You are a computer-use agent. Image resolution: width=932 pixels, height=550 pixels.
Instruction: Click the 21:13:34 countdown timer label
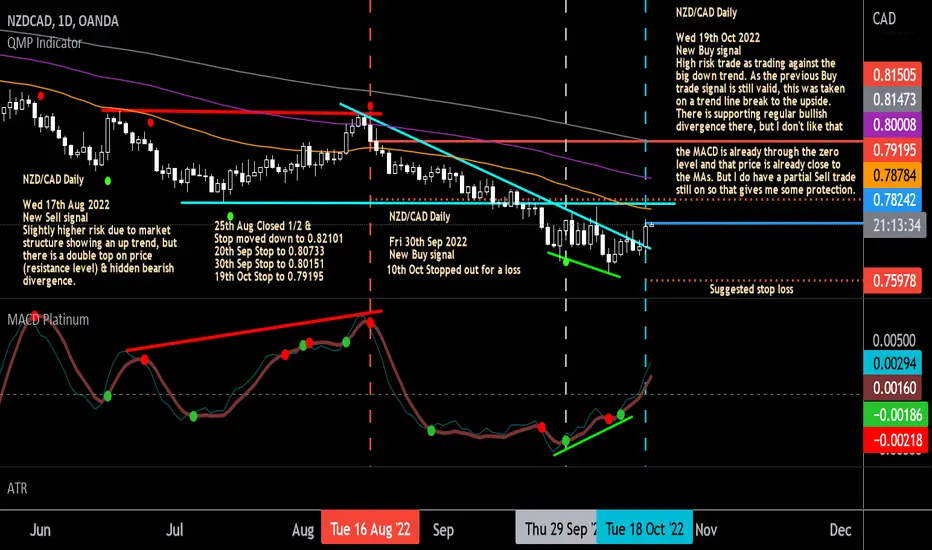click(894, 225)
